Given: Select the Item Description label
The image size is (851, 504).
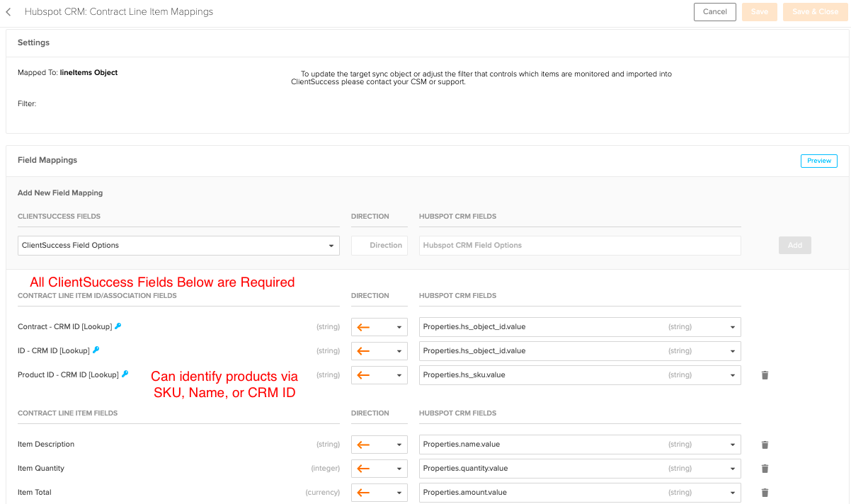Looking at the screenshot, I should tap(46, 445).
